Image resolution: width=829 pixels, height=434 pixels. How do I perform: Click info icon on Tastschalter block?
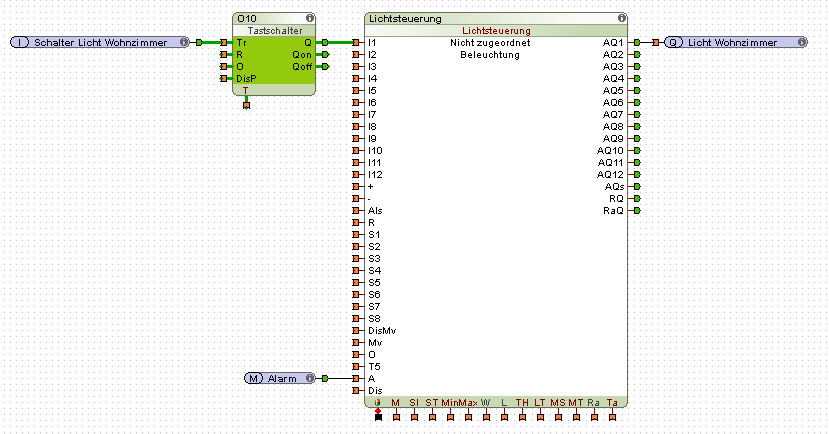coord(310,18)
